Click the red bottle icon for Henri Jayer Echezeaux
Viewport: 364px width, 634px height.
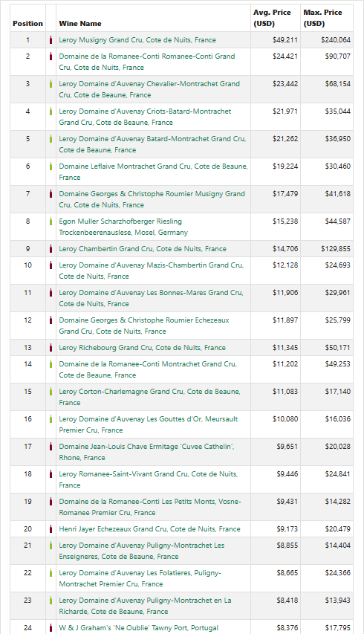pyautogui.click(x=51, y=529)
